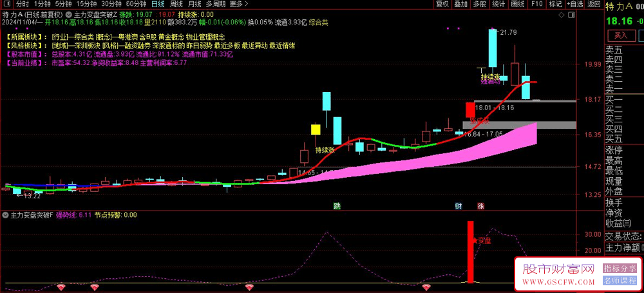Click the 当前业绩 info line
644x293 pixels.
97,62
